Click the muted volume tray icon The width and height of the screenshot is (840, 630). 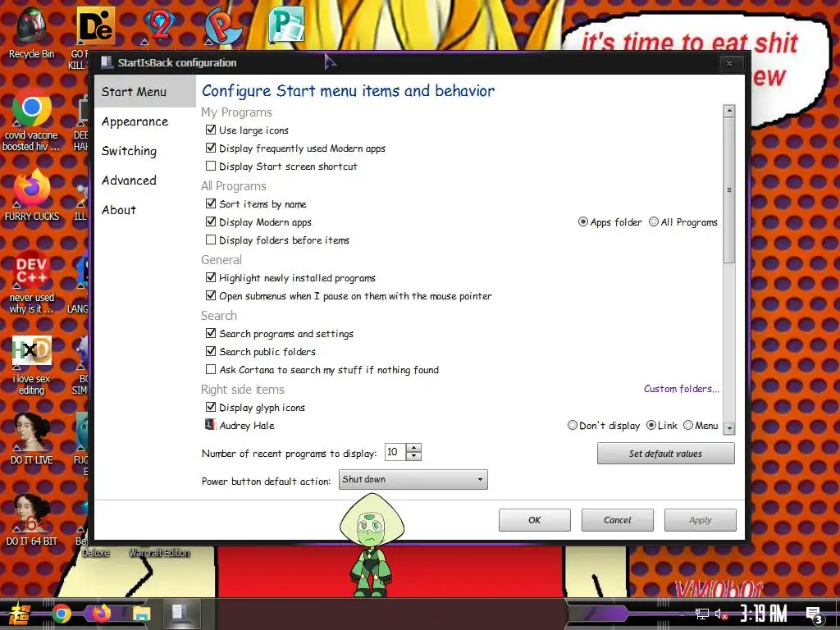pos(722,614)
